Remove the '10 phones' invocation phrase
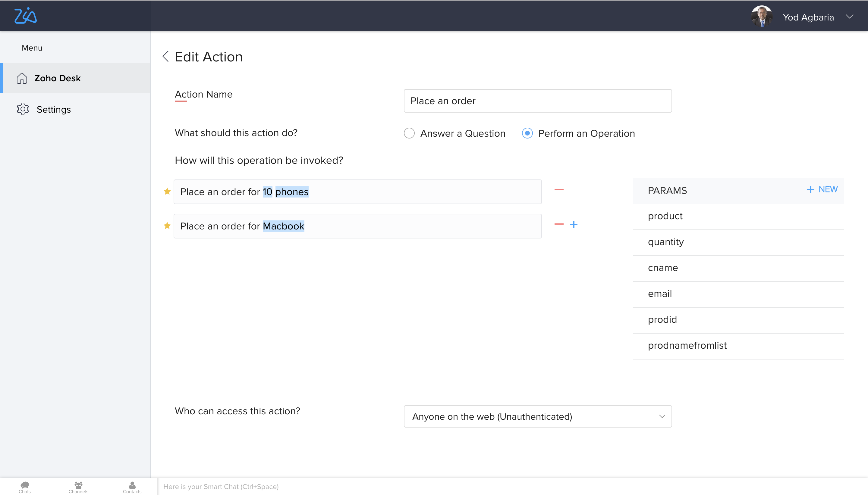Screen dimensions: 868x495 [559, 190]
